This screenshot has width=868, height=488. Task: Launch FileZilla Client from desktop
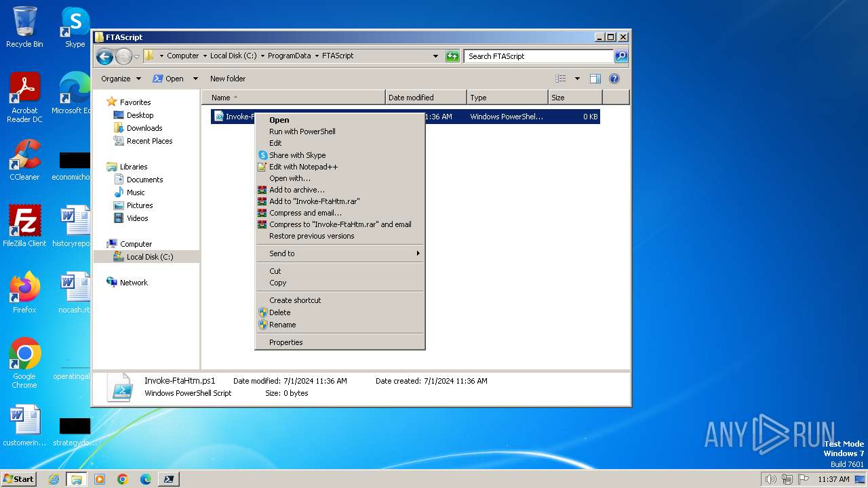click(24, 226)
